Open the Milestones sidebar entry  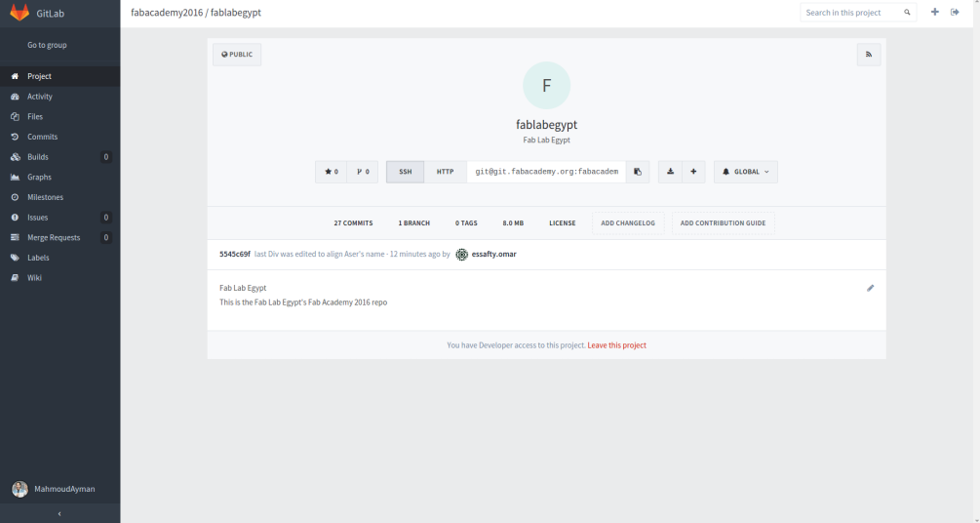coord(60,197)
